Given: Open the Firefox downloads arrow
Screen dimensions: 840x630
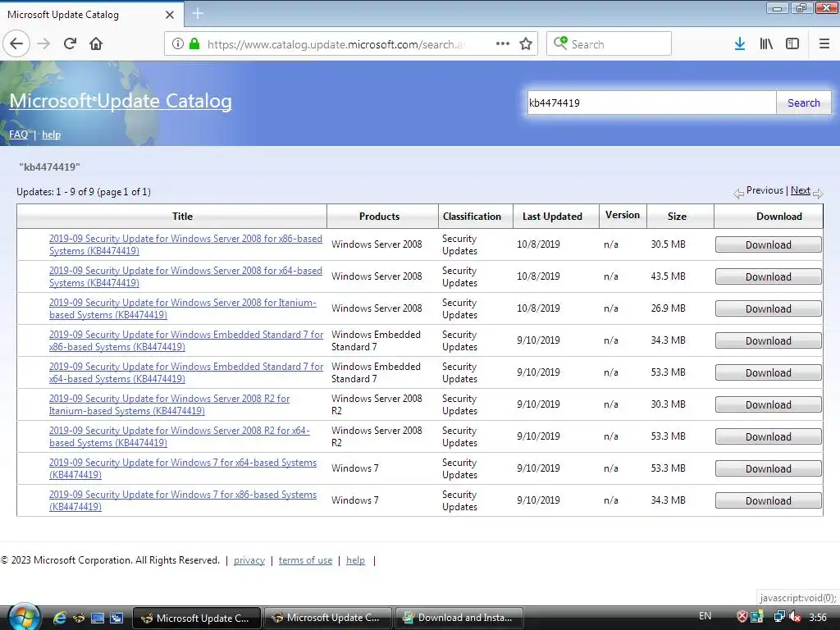Looking at the screenshot, I should coord(739,43).
